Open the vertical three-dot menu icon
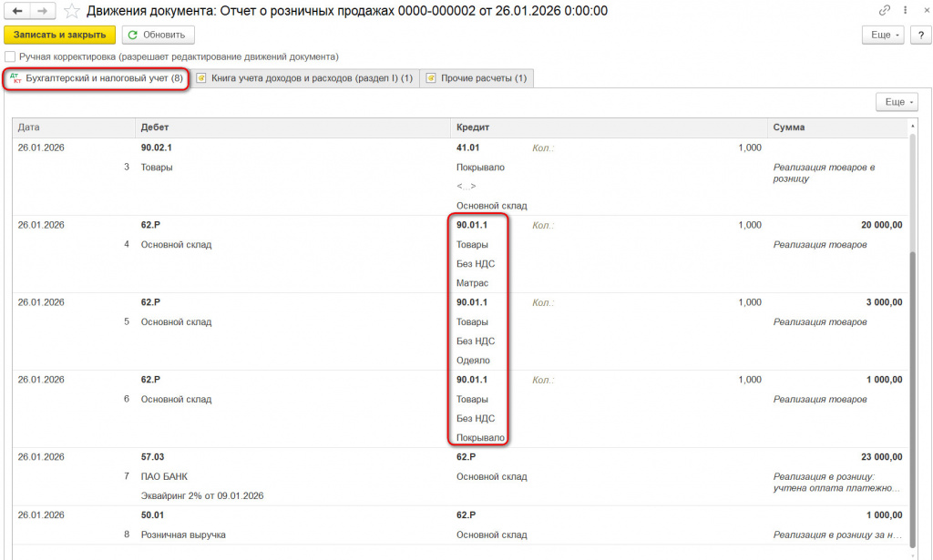The image size is (933, 560). point(905,10)
